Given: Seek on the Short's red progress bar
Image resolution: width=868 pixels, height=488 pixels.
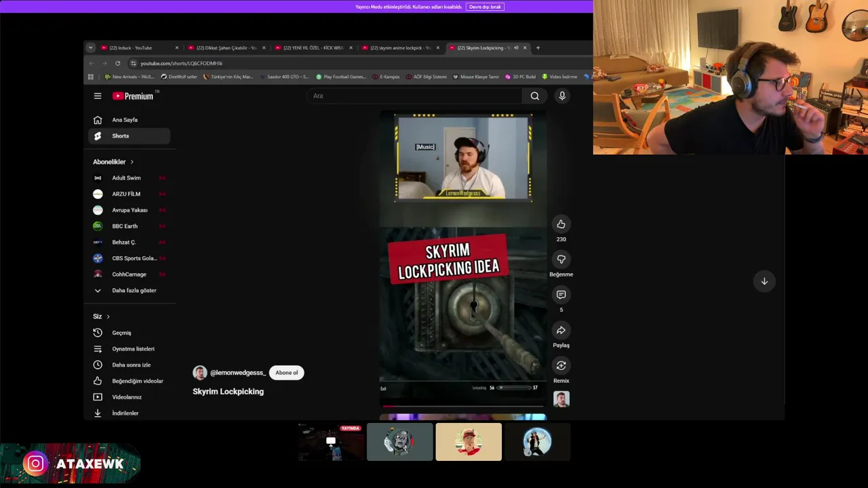Looking at the screenshot, I should point(462,406).
